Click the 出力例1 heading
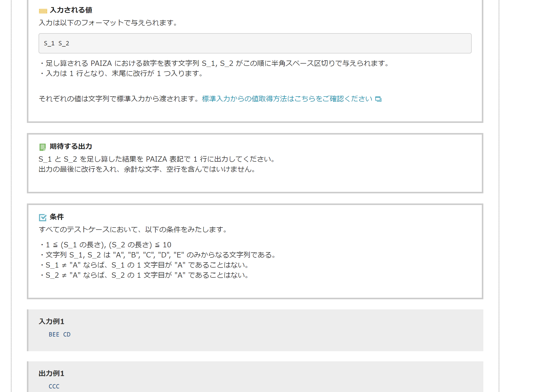The height and width of the screenshot is (392, 547). coord(51,373)
